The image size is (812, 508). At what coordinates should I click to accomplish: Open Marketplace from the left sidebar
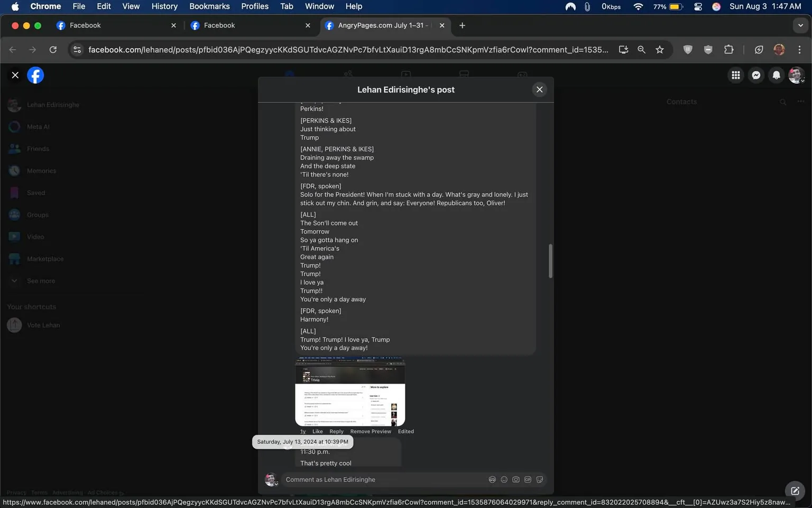44,259
